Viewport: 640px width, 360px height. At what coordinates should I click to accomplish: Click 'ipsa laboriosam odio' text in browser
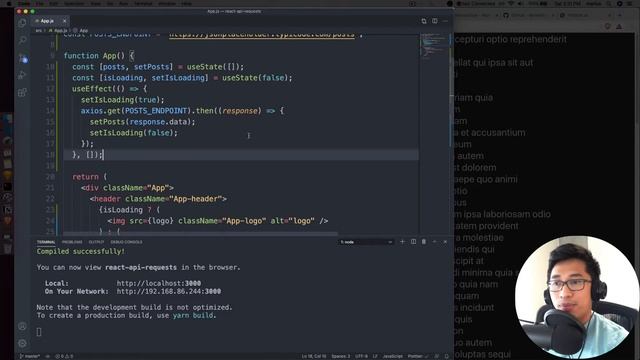507,214
